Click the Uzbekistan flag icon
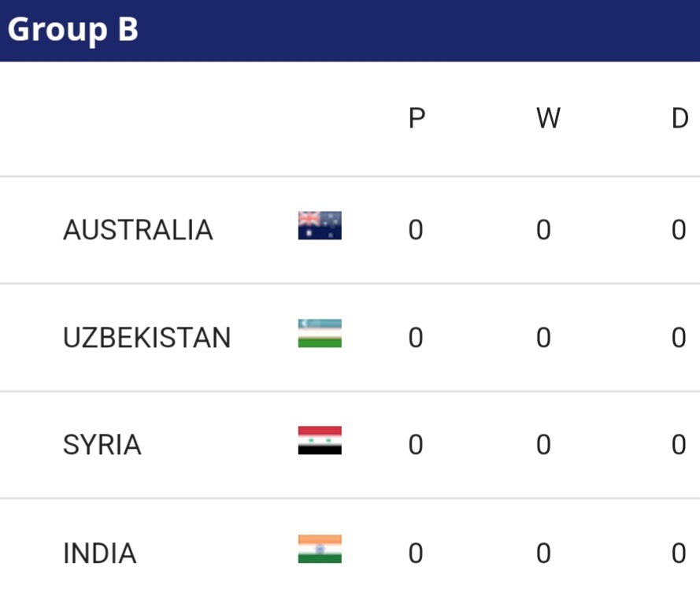This screenshot has height=596, width=700. click(x=320, y=334)
